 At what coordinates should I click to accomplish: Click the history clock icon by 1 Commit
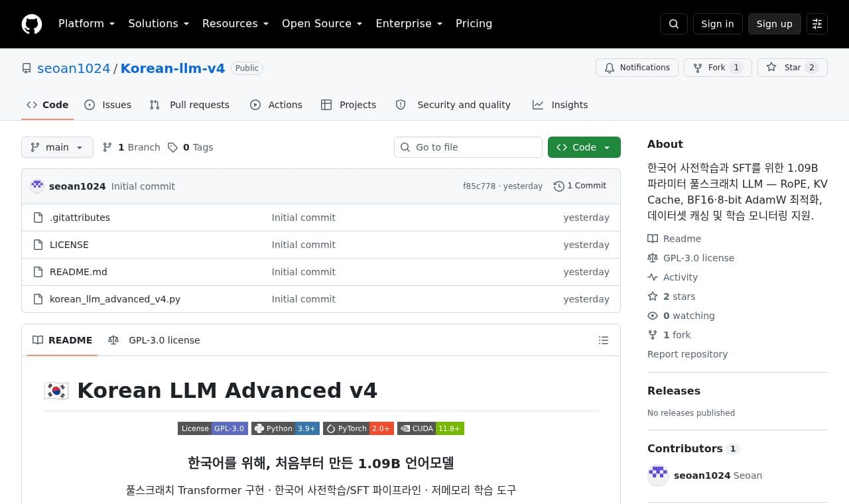(559, 186)
